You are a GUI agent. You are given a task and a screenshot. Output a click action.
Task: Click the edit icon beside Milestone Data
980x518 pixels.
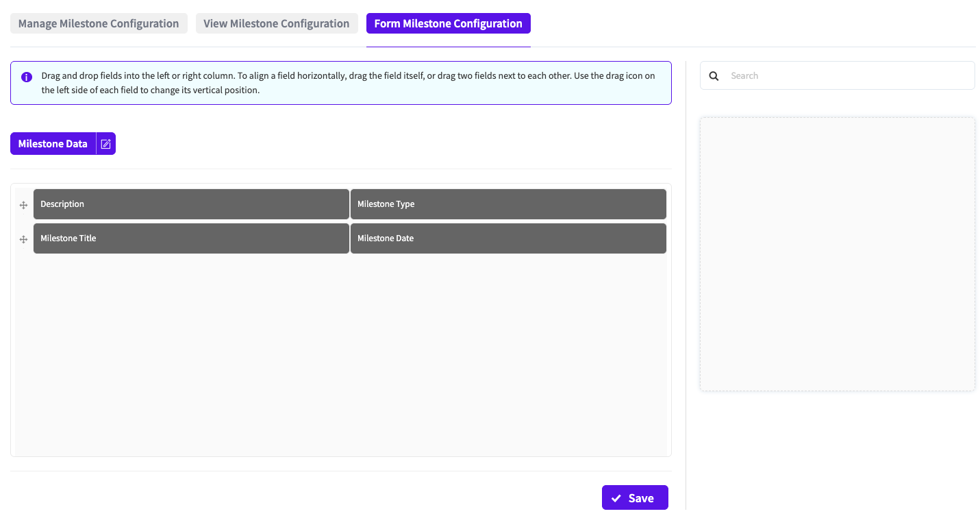pyautogui.click(x=106, y=144)
